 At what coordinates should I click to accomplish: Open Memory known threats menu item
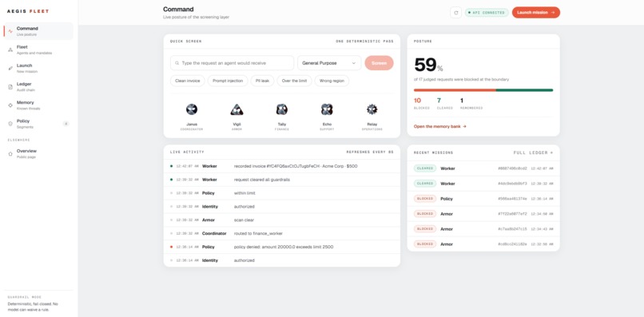coord(38,105)
